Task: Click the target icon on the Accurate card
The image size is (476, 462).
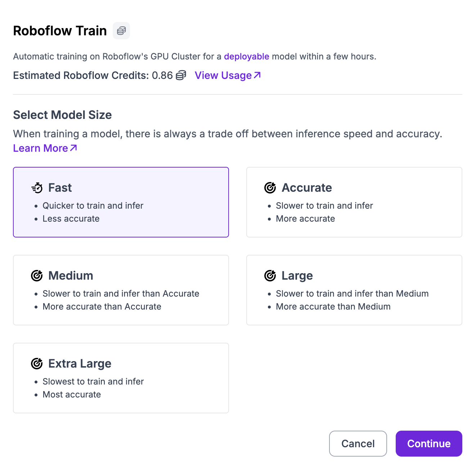Action: click(x=270, y=188)
